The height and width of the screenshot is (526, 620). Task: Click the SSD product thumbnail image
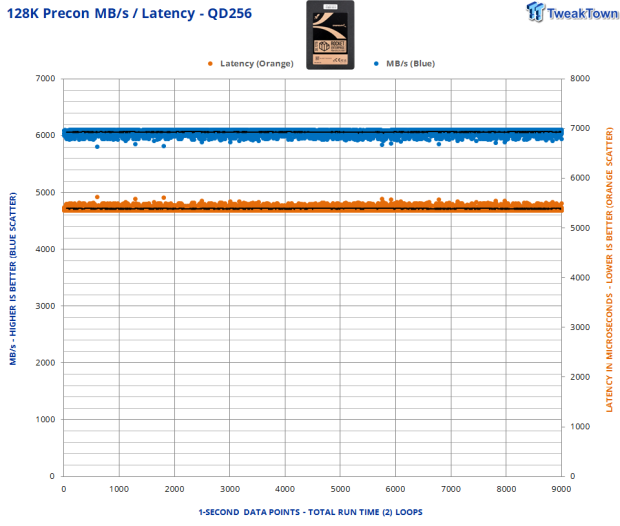(x=330, y=35)
